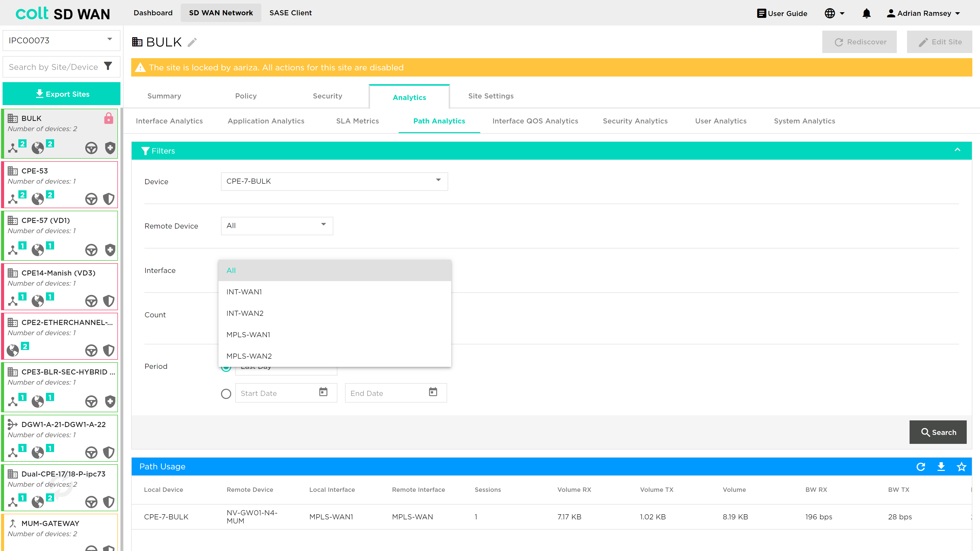Click the Rediscover button
This screenshot has height=551, width=980.
[x=859, y=42]
